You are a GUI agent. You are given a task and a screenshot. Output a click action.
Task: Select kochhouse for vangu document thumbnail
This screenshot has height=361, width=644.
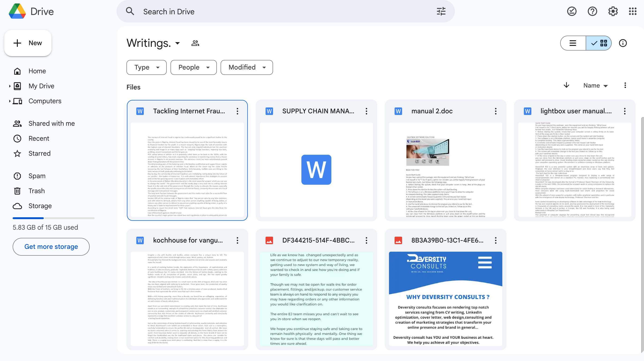187,299
